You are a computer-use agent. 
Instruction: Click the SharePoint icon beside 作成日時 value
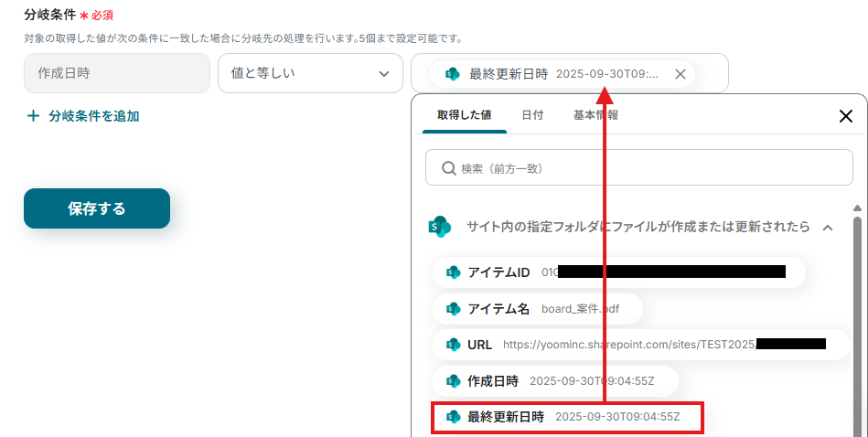coord(454,381)
